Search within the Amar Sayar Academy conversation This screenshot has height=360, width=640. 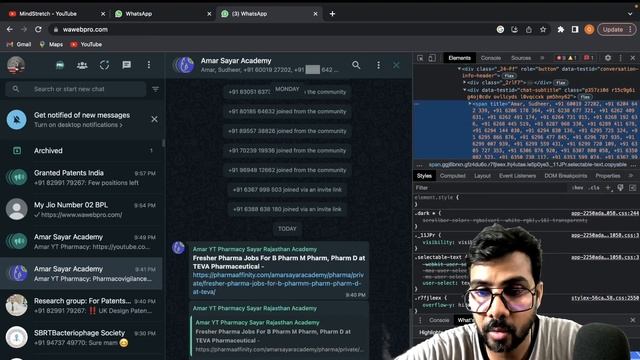356,65
